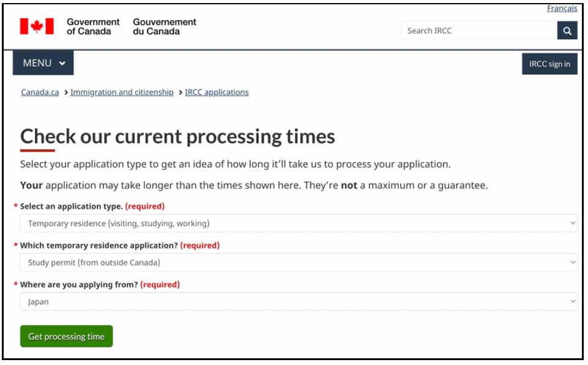
Task: Click the 'Check our current processing times' heading
Action: pyautogui.click(x=177, y=136)
